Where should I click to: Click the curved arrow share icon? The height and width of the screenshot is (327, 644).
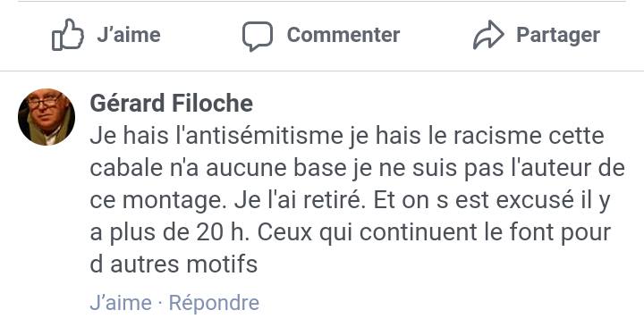488,35
